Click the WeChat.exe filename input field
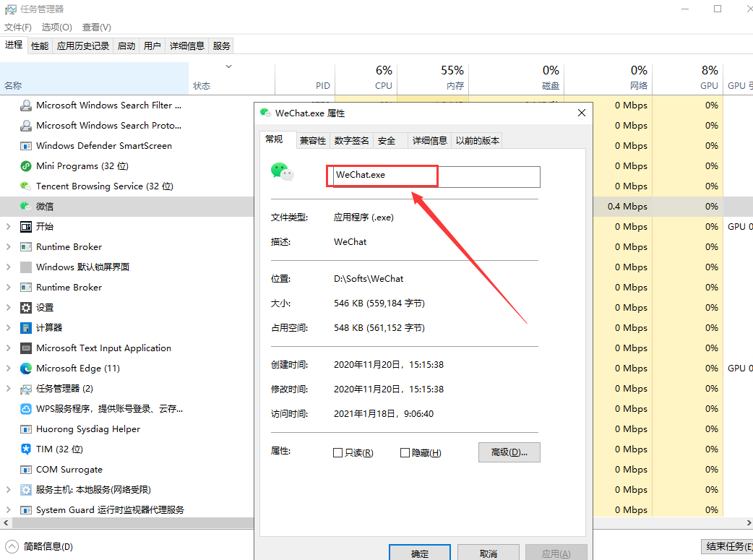The height and width of the screenshot is (560, 753). tap(382, 176)
